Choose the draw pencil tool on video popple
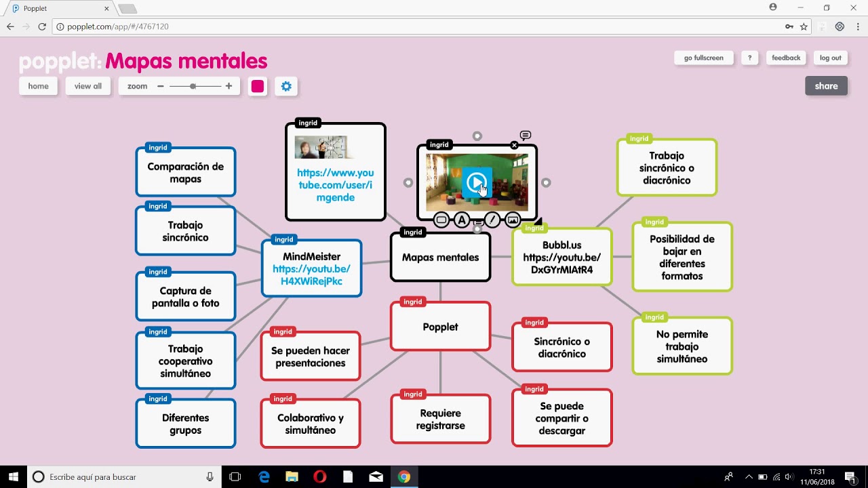The image size is (868, 488). [493, 220]
